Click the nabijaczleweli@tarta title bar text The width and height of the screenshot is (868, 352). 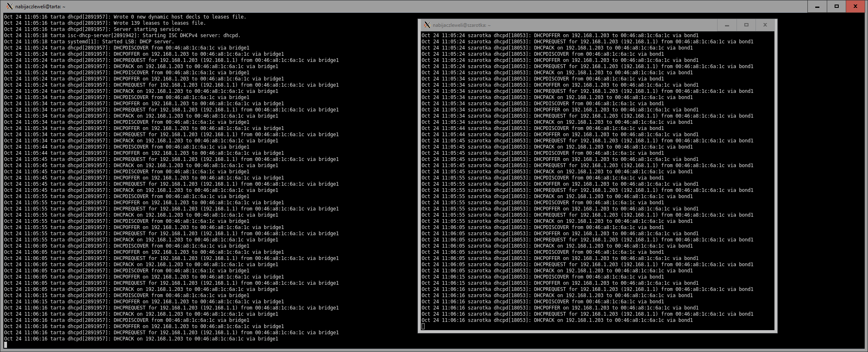click(40, 7)
